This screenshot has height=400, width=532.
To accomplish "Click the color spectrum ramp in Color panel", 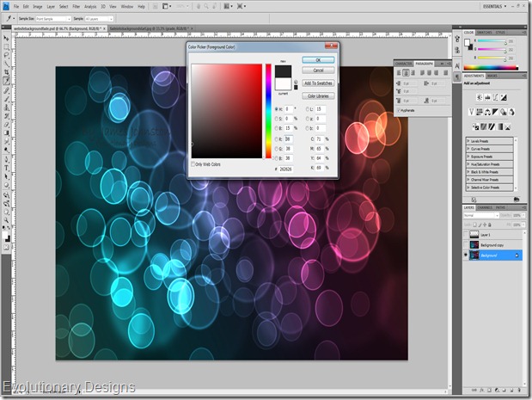I will pyautogui.click(x=491, y=68).
